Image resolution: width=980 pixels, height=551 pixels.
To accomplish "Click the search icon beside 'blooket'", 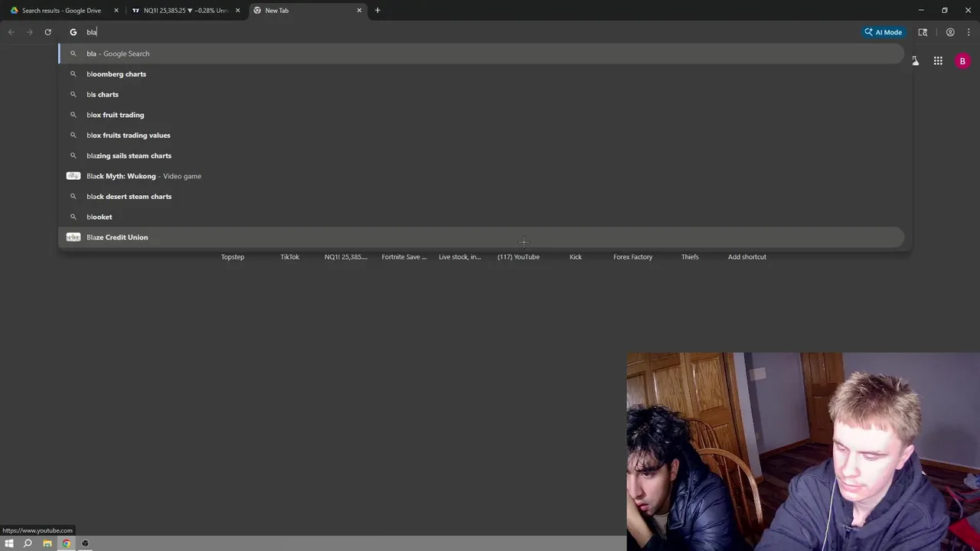I will tap(73, 217).
